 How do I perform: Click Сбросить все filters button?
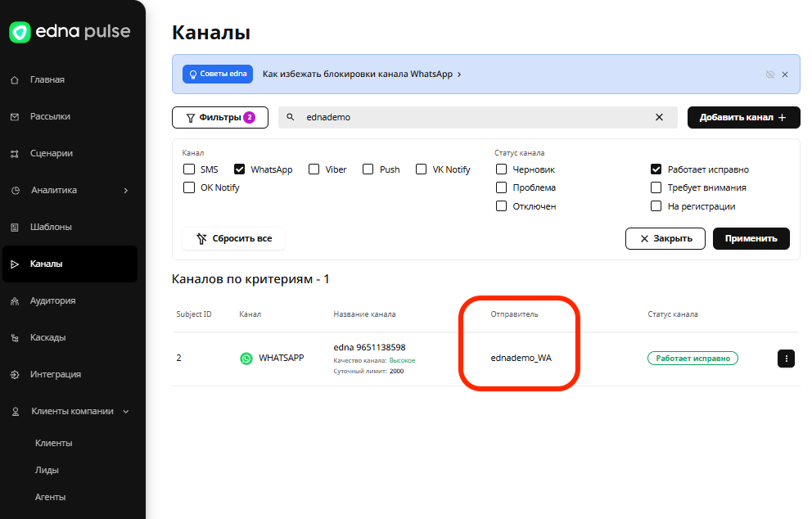(x=233, y=239)
